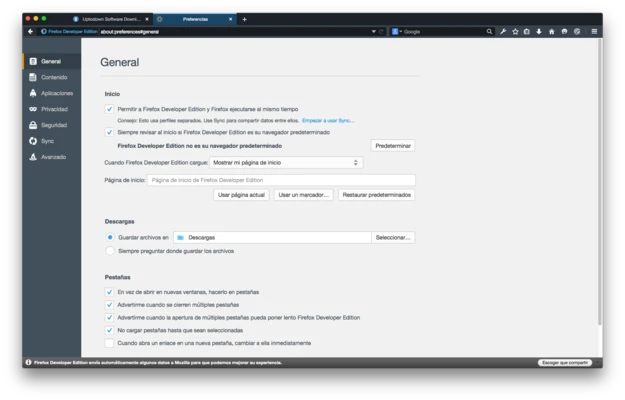This screenshot has height=400, width=625.
Task: Open the search engine selector dropdown
Action: pos(396,31)
